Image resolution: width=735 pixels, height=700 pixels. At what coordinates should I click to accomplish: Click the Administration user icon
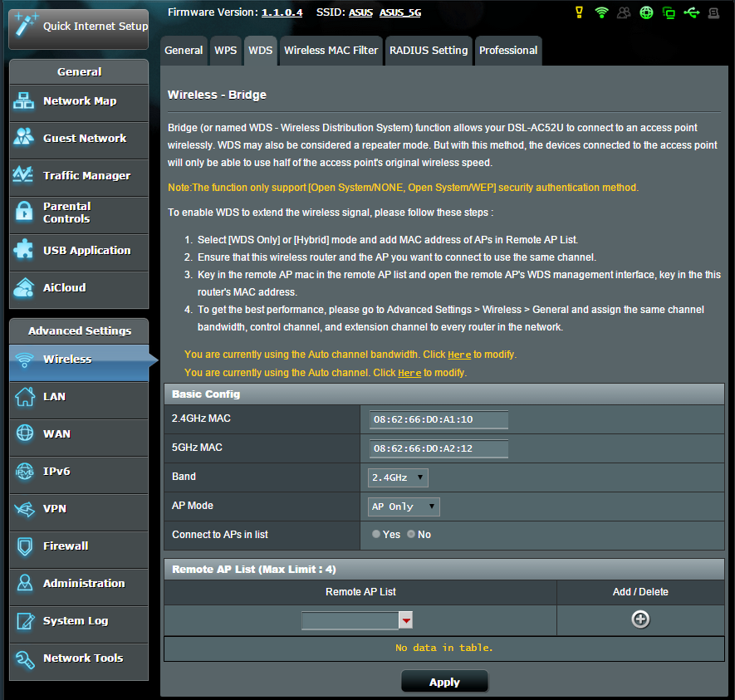click(24, 582)
